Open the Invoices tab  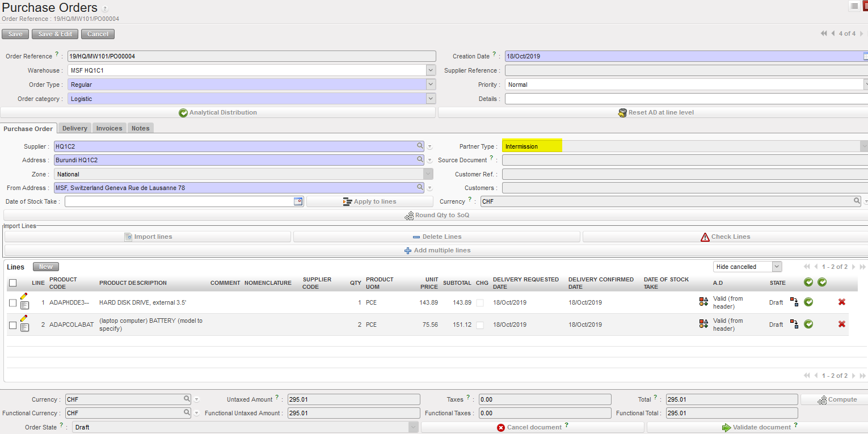pyautogui.click(x=109, y=128)
